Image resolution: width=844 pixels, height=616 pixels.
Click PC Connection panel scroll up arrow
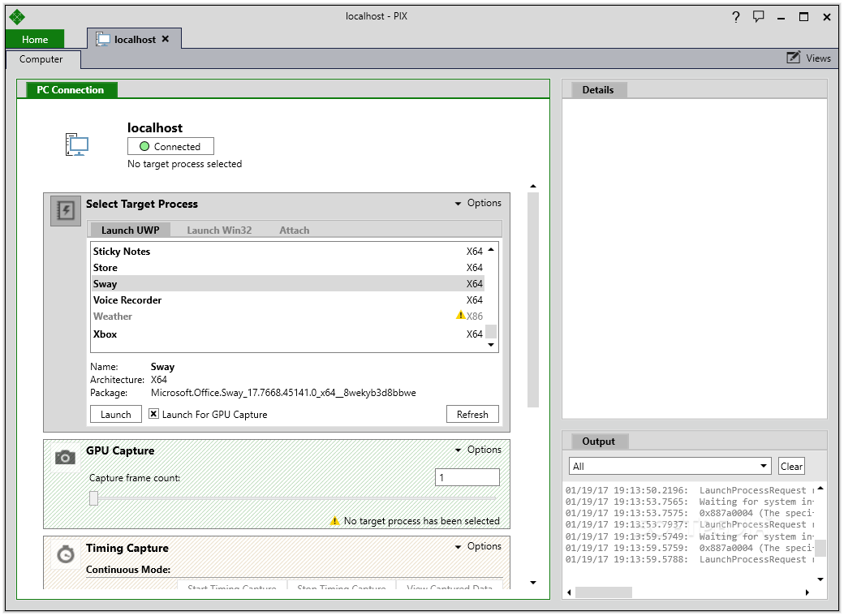click(533, 187)
